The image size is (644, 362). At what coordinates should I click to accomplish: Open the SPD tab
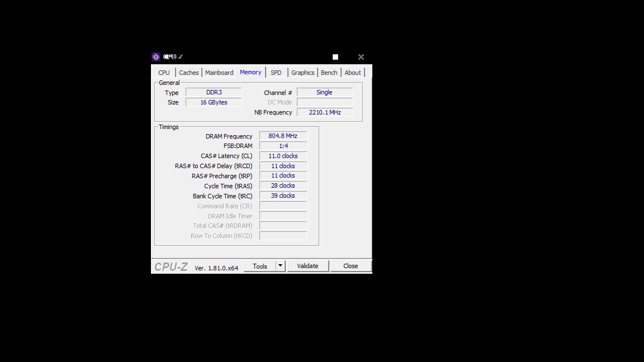(276, 73)
